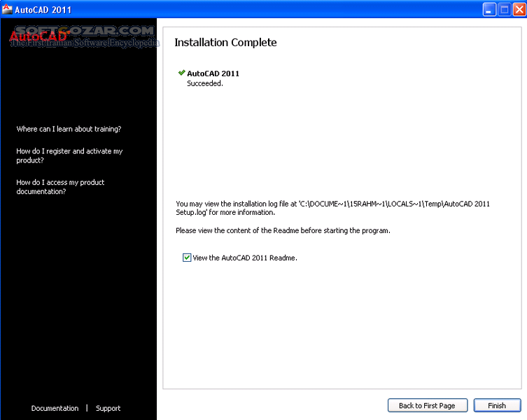The height and width of the screenshot is (420, 527).
Task: Click 'Please view the content of the Readme' text
Action: click(x=283, y=231)
